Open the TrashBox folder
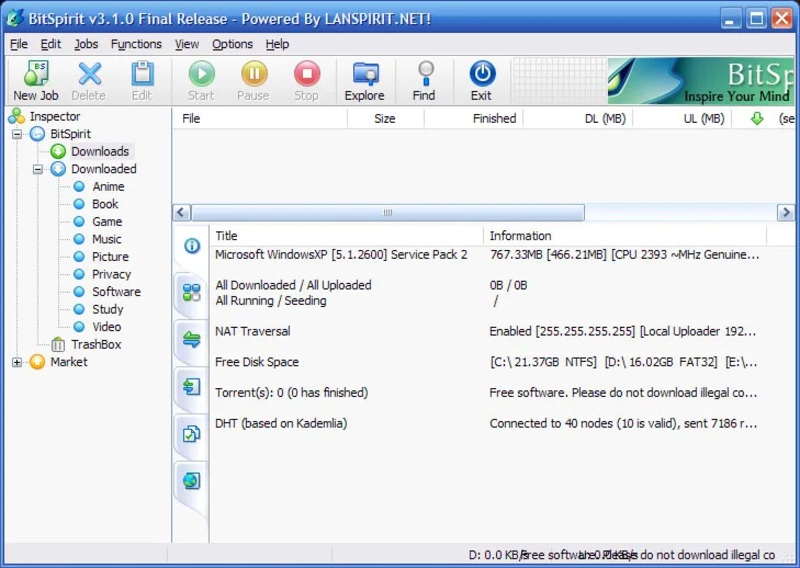Viewport: 800px width, 568px height. pyautogui.click(x=96, y=344)
